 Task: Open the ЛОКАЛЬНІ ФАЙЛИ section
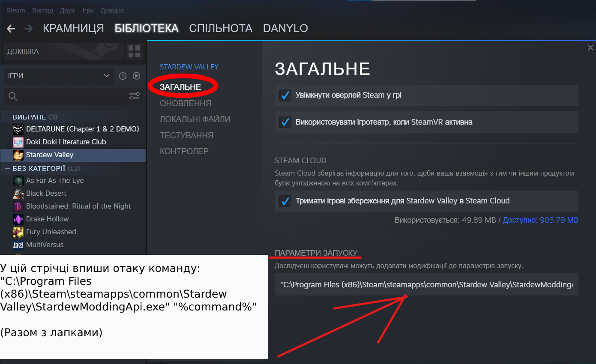pyautogui.click(x=195, y=119)
